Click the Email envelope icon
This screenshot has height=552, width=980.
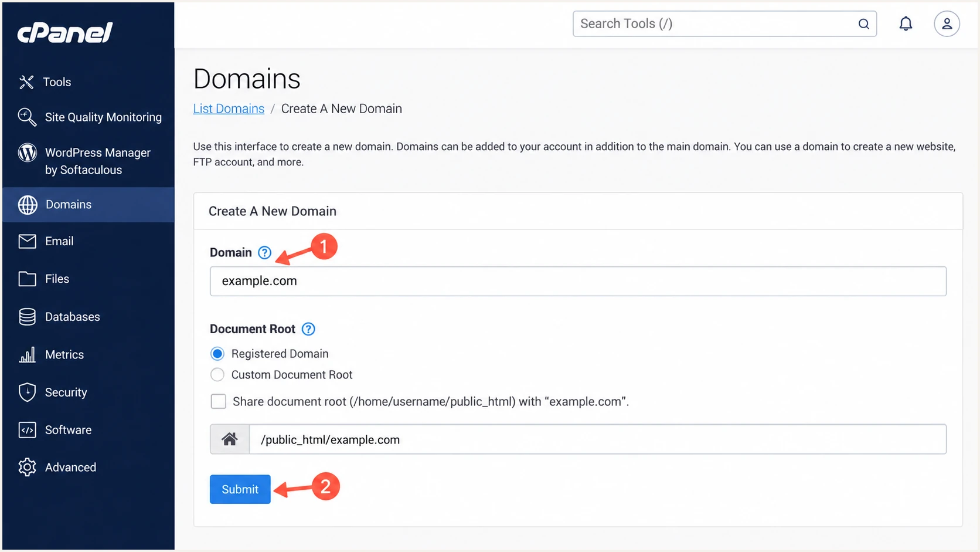pos(27,241)
